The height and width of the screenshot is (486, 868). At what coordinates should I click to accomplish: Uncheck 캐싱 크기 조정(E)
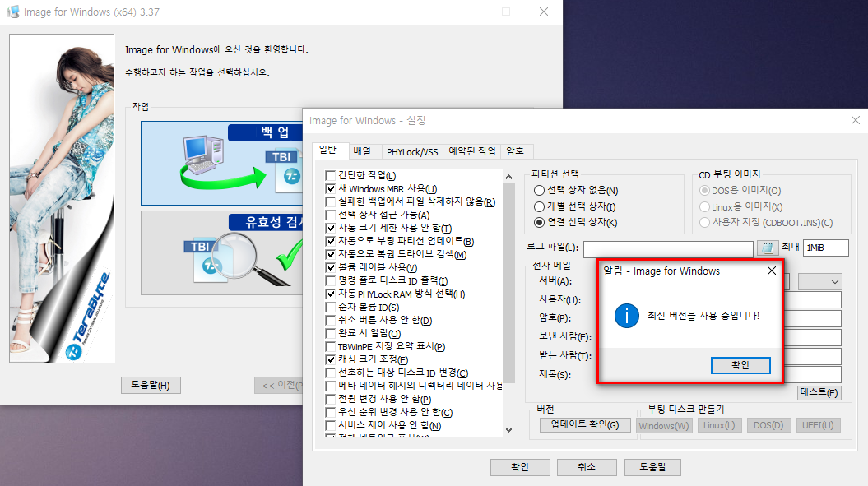click(x=331, y=360)
